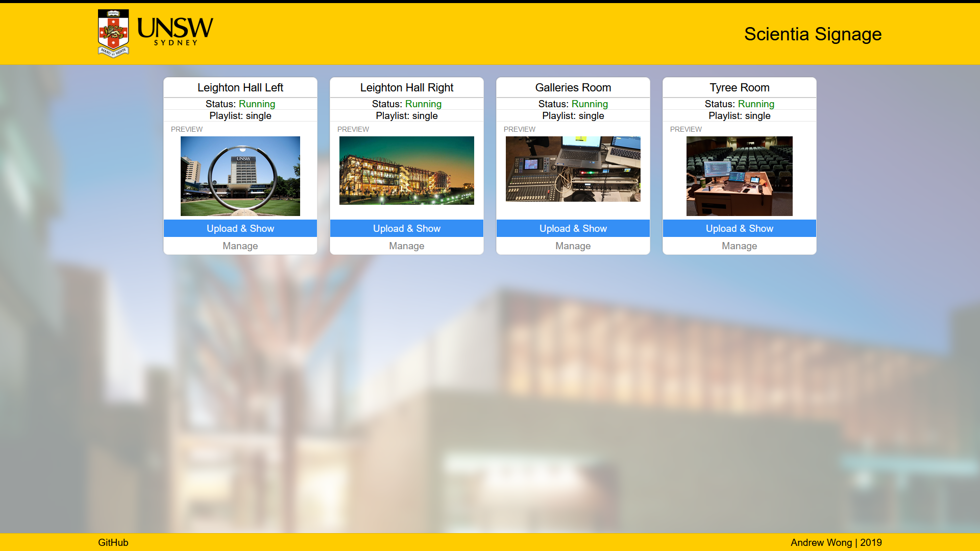Upload & Show for Tyree Room
Viewport: 980px width, 551px height.
coord(740,228)
